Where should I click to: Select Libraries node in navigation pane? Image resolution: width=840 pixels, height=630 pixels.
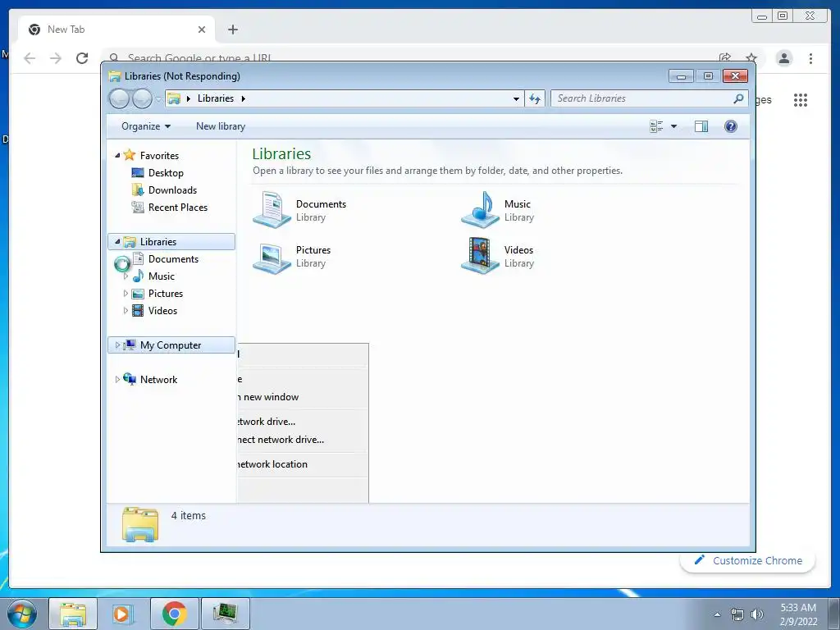click(171, 242)
